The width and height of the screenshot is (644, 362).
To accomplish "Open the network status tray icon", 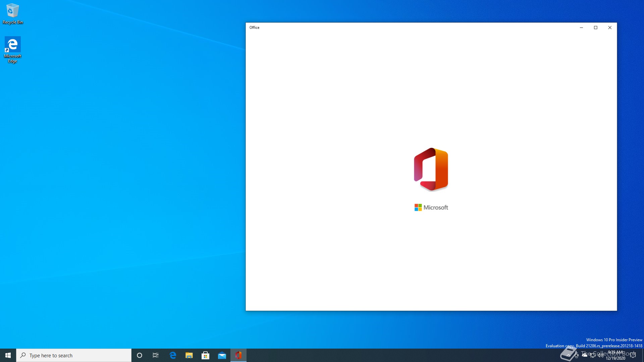I will click(593, 355).
